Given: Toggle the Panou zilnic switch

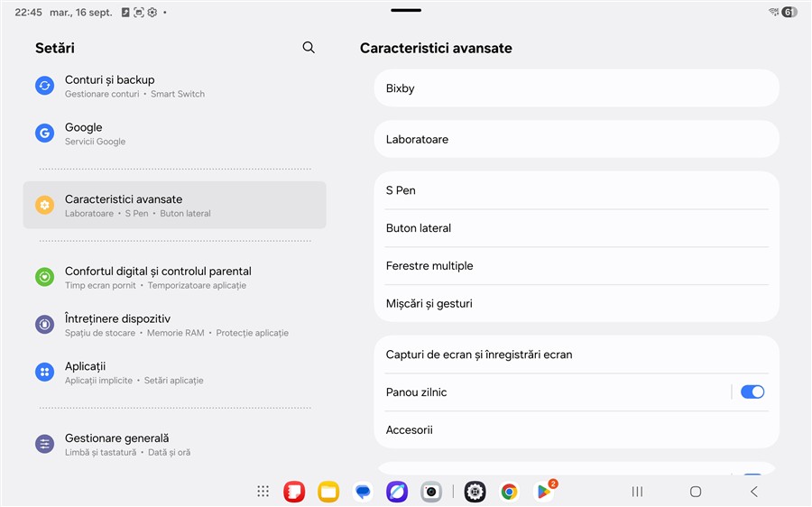Looking at the screenshot, I should 752,392.
